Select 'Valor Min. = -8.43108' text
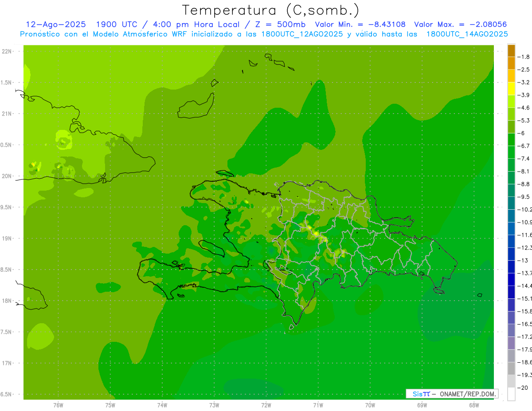 point(360,24)
